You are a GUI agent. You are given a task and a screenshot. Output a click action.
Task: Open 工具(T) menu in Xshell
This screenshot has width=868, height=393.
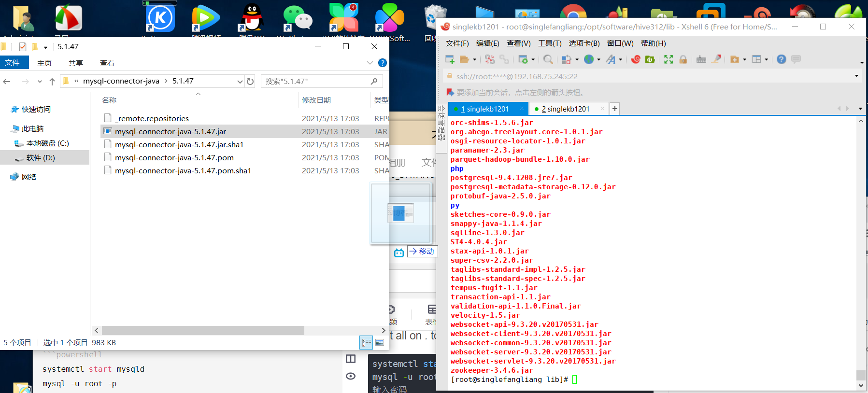(550, 43)
